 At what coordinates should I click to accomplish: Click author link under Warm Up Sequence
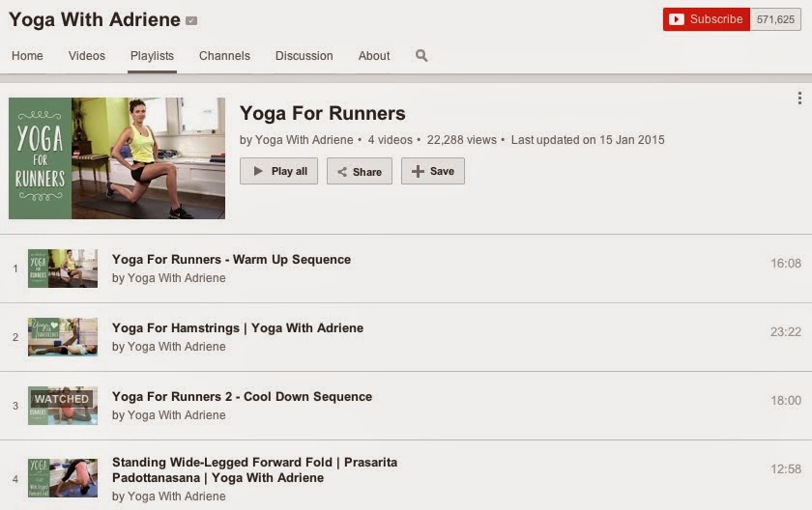coord(177,278)
